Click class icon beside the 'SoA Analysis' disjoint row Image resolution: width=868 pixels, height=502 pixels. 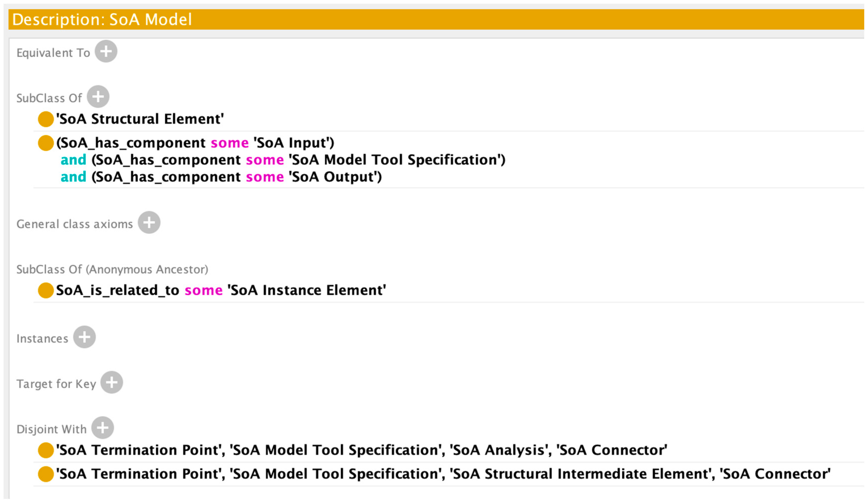(x=45, y=450)
